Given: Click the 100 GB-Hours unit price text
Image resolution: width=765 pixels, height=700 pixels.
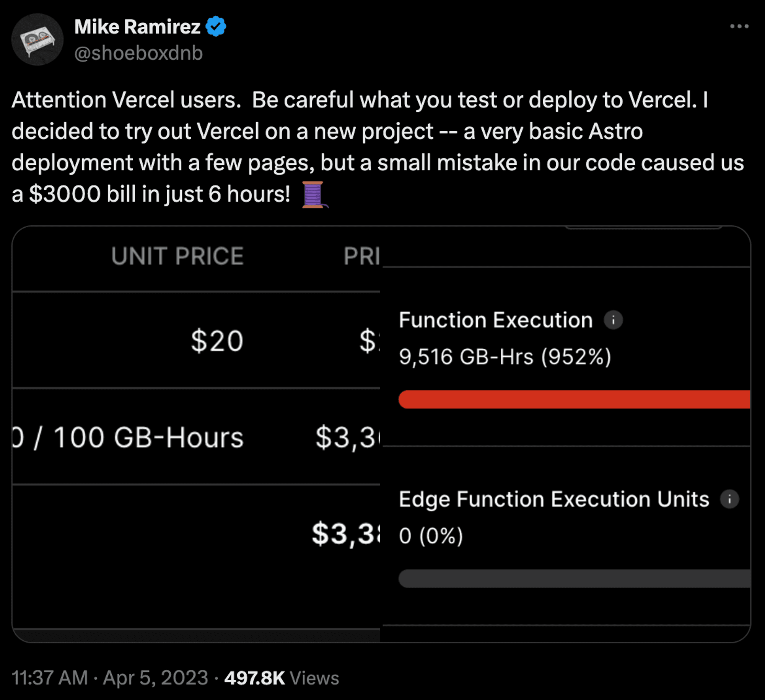Looking at the screenshot, I should (148, 437).
